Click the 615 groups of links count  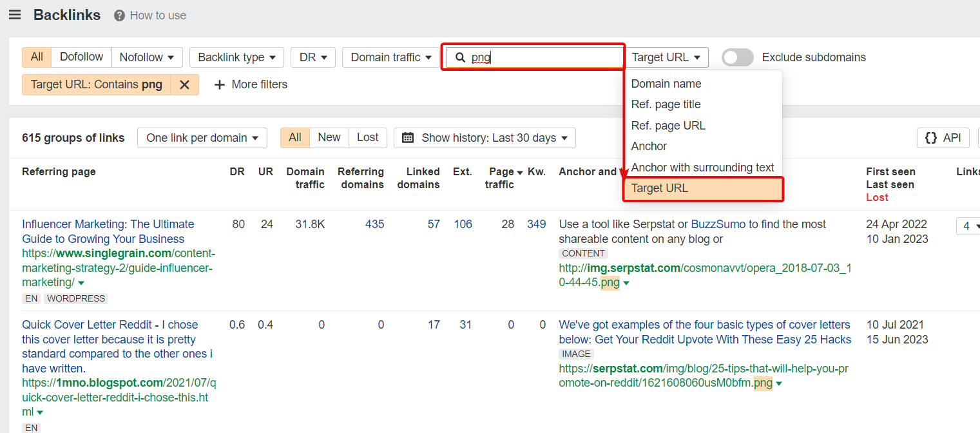point(73,137)
